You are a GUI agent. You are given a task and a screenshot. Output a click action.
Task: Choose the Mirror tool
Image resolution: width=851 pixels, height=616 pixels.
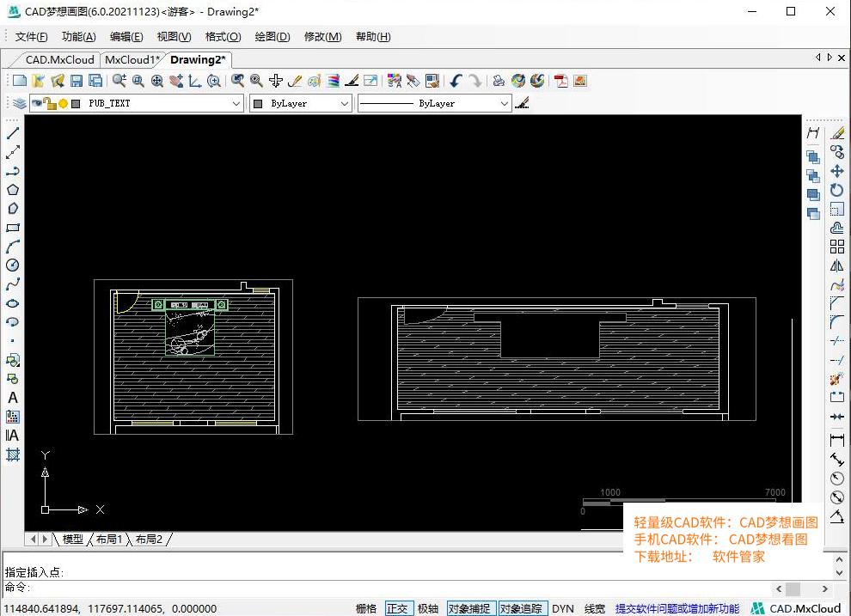click(x=837, y=265)
